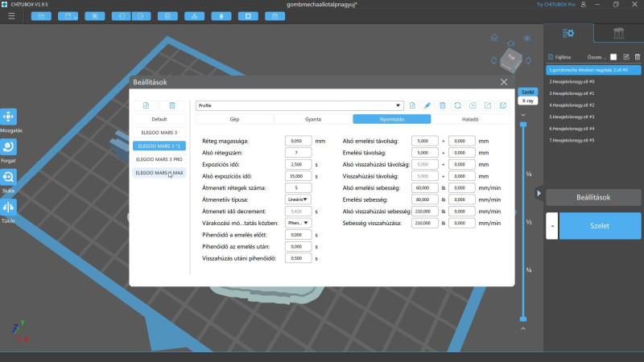Switch to the Gép tab
644x362 pixels.
click(234, 119)
